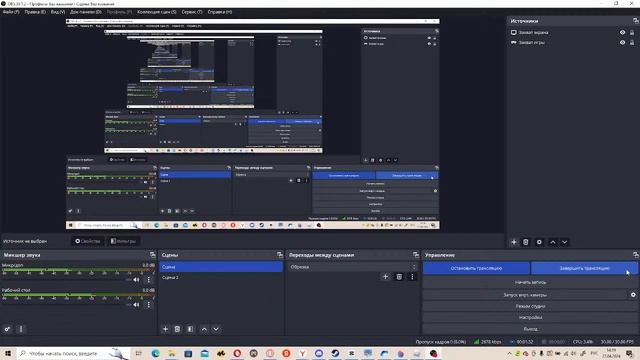Screen dimensions: 640x360
Task: Move the scene down in the Сцены list
Action: tap(216, 329)
